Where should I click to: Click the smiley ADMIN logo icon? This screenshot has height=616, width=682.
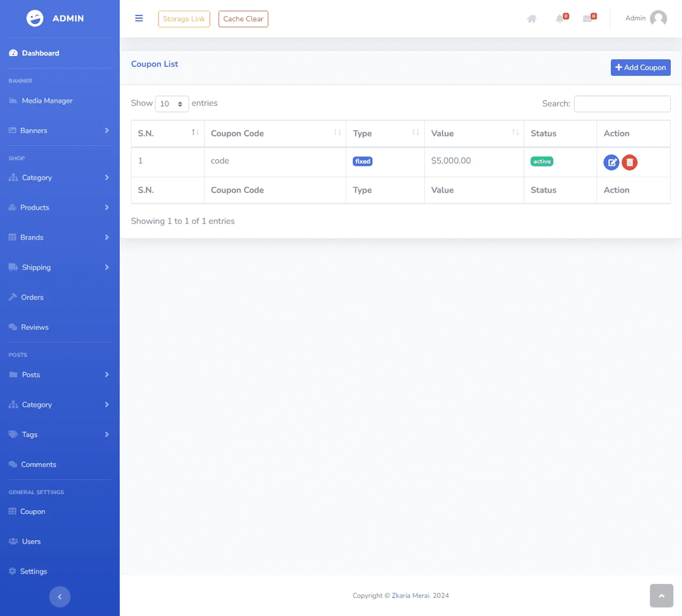click(x=35, y=18)
